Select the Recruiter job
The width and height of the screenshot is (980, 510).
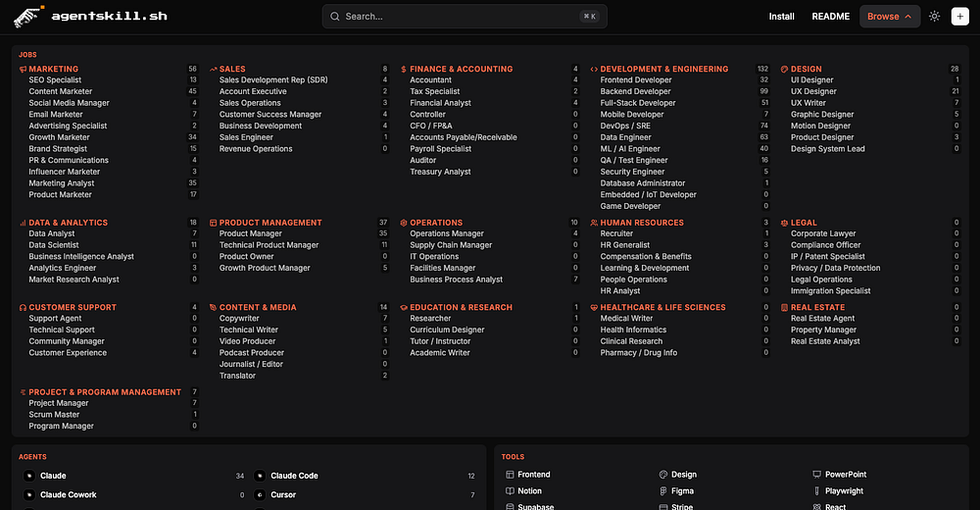[x=616, y=234]
